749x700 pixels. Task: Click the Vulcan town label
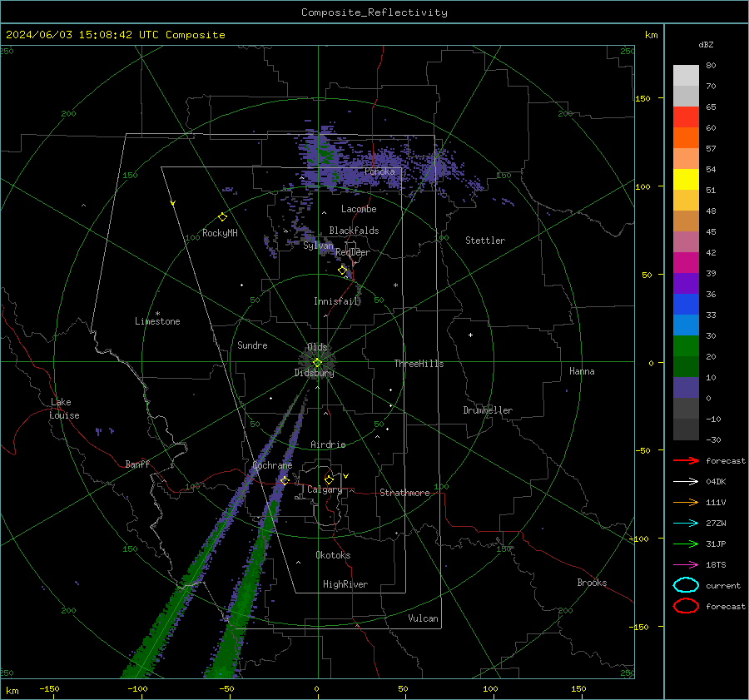point(423,618)
